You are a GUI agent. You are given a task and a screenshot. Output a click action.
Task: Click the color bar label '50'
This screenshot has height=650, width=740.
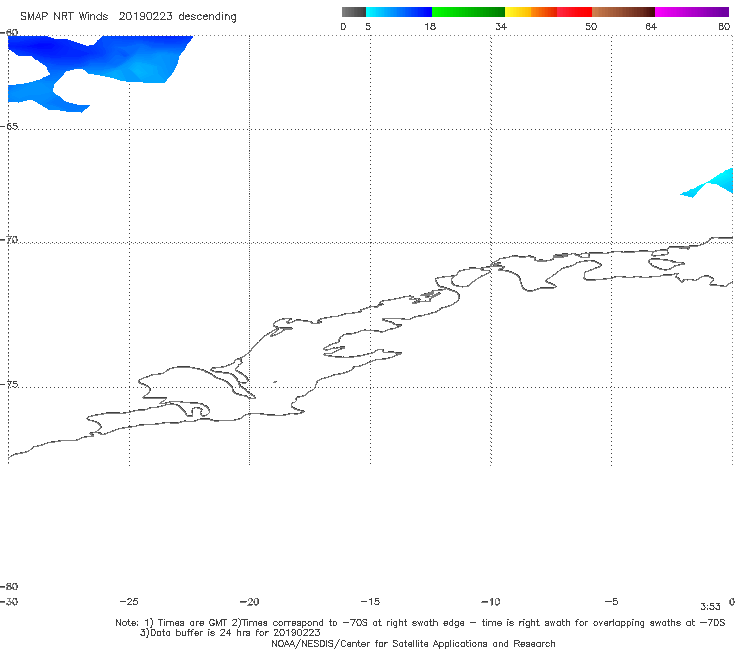591,26
